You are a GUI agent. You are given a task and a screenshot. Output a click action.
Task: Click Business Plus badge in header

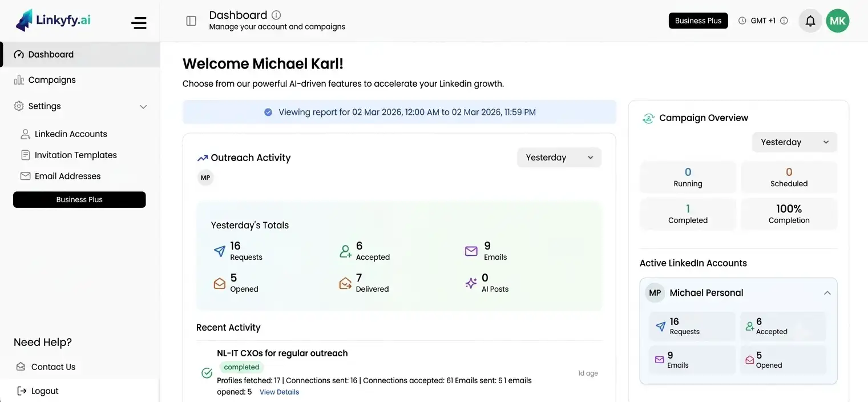click(x=698, y=21)
